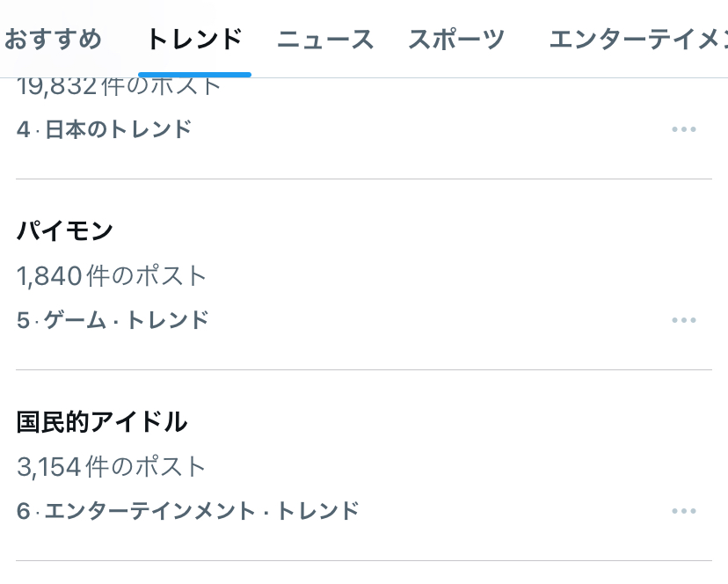Go to the ニュース tab
Image resolution: width=728 pixels, height=584 pixels.
pos(325,40)
